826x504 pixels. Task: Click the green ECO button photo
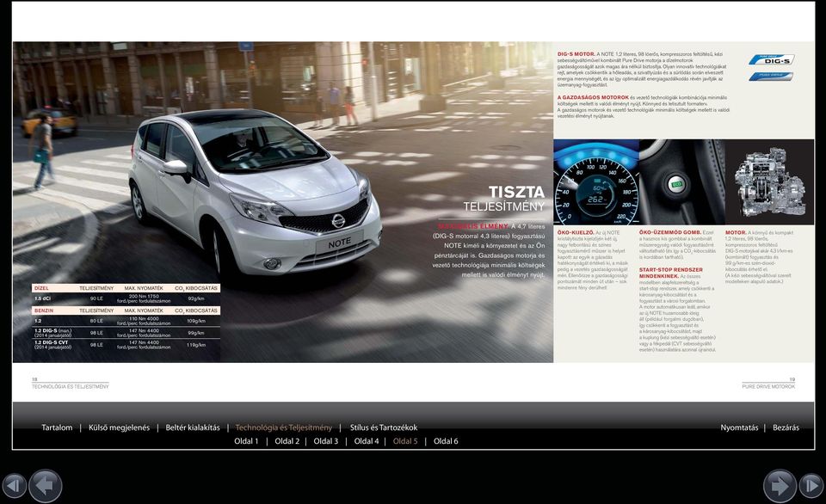click(681, 182)
